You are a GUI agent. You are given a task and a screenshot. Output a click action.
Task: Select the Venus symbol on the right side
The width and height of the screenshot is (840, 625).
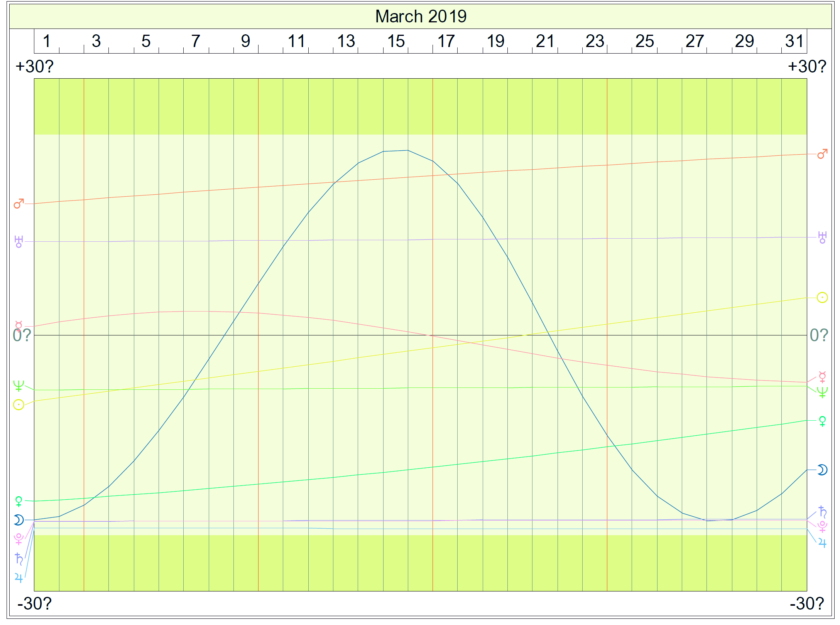[x=822, y=421]
